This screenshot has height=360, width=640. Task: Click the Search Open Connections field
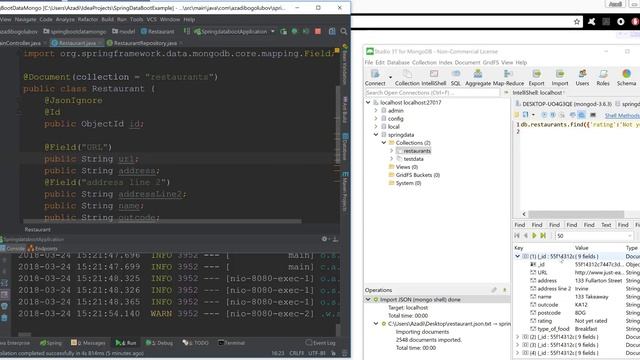click(x=432, y=93)
